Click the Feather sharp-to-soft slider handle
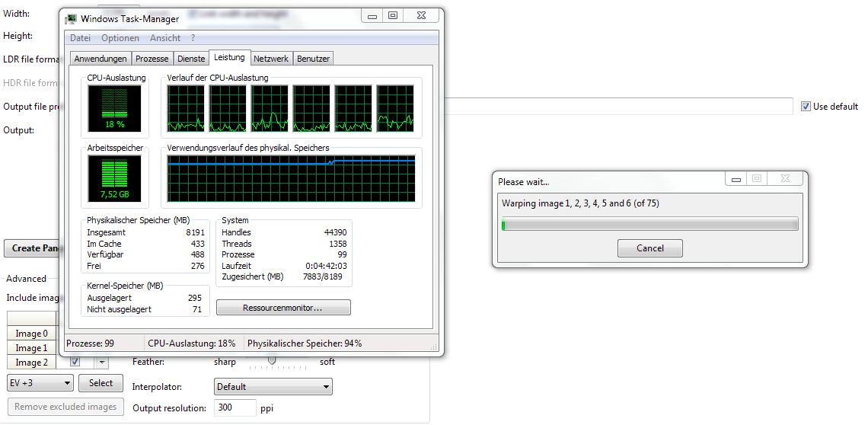Viewport: 868px width, 425px height. 271,361
